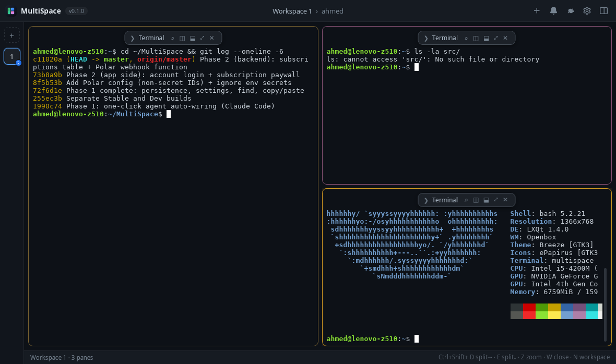The image size is (616, 364).
Task: Search in the neofetch terminal pane
Action: click(x=466, y=200)
